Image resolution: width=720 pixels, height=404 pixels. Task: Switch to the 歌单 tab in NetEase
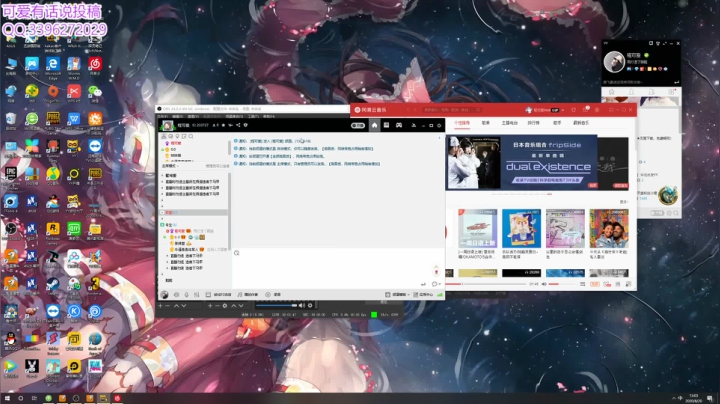(485, 123)
